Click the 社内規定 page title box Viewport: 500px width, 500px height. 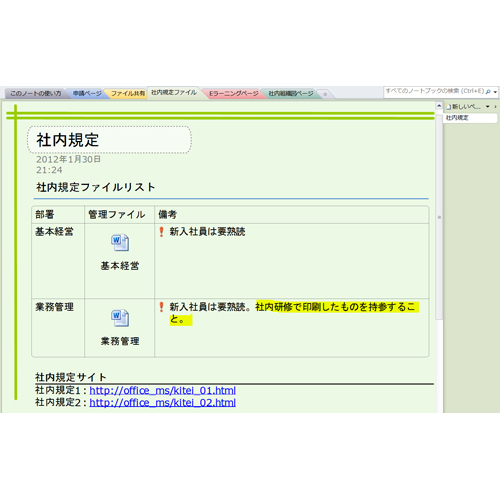pos(109,140)
